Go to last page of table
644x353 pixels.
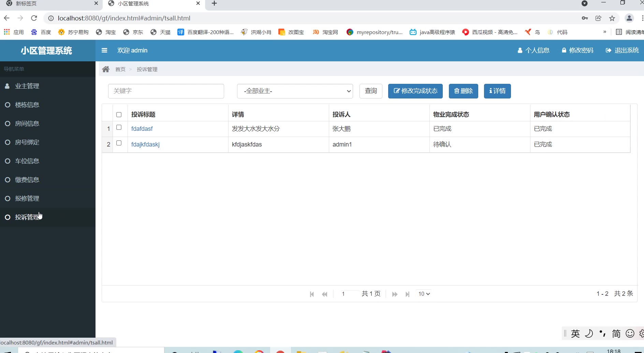click(407, 294)
